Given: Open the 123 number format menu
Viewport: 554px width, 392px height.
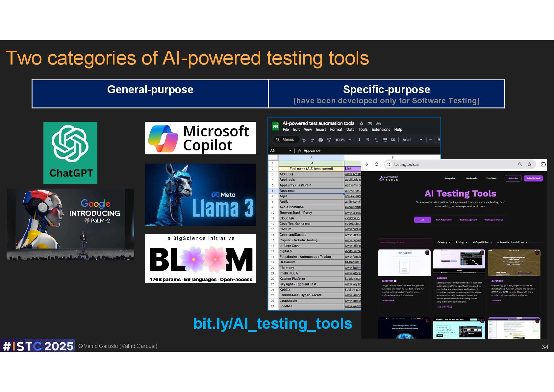Looking at the screenshot, I should [393, 140].
